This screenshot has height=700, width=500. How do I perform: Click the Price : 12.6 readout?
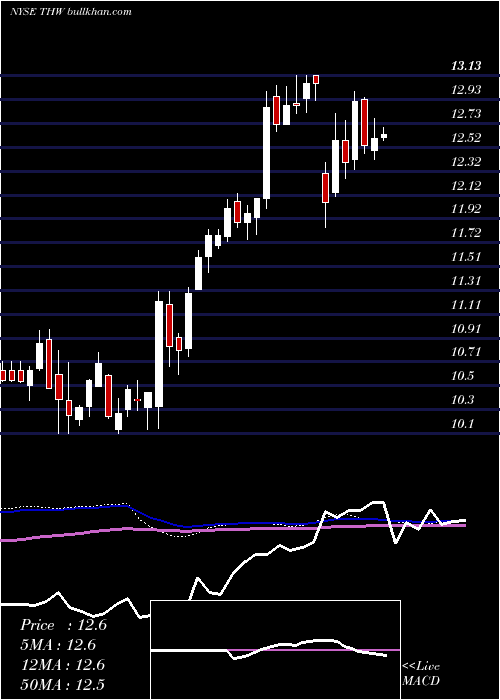pos(64,625)
